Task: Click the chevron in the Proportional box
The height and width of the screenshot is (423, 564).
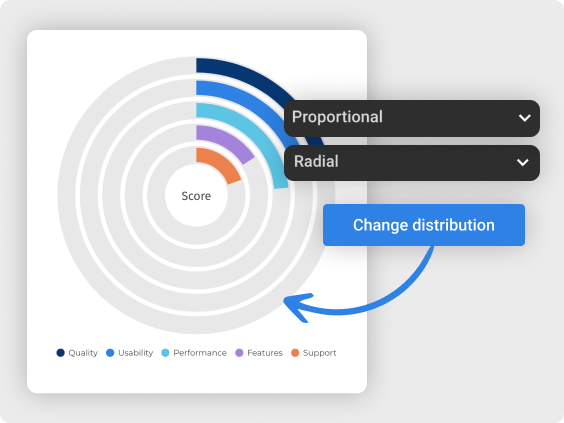Action: (524, 118)
